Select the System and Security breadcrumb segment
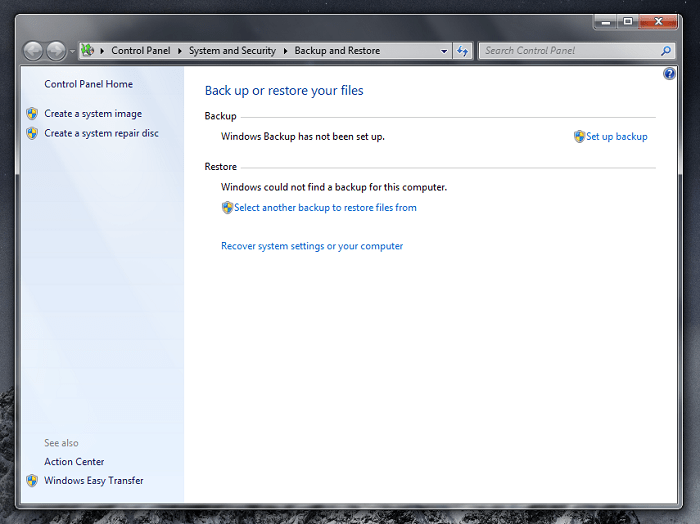This screenshot has width=700, height=524. pos(232,50)
